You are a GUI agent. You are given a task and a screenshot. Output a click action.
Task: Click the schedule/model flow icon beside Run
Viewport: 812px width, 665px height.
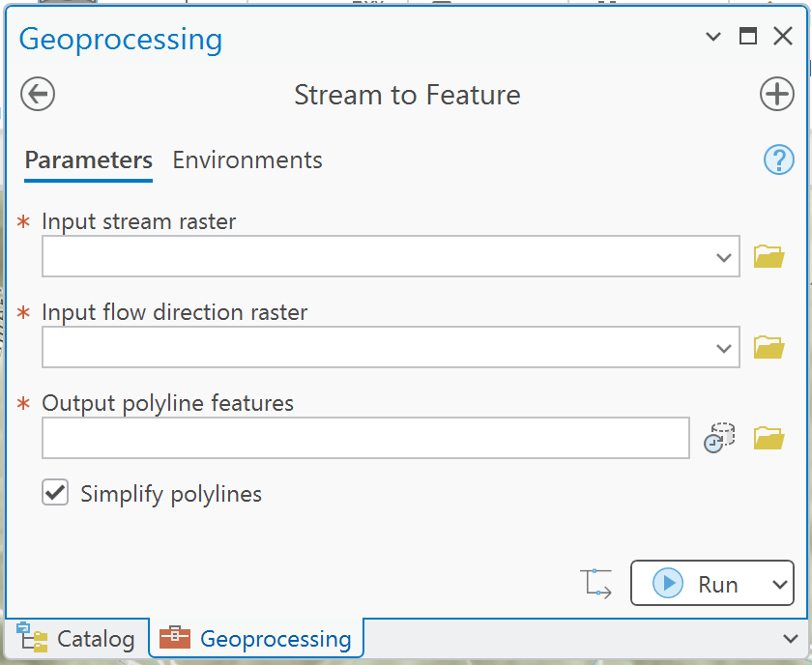pyautogui.click(x=595, y=584)
